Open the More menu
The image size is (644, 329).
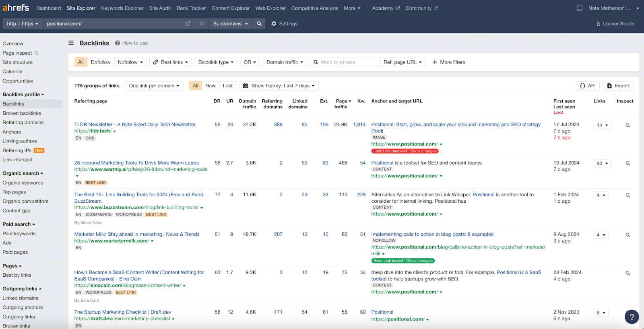(x=352, y=8)
